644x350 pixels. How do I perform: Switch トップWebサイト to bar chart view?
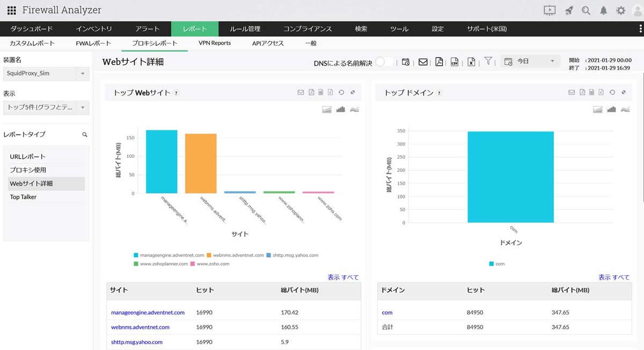point(342,109)
